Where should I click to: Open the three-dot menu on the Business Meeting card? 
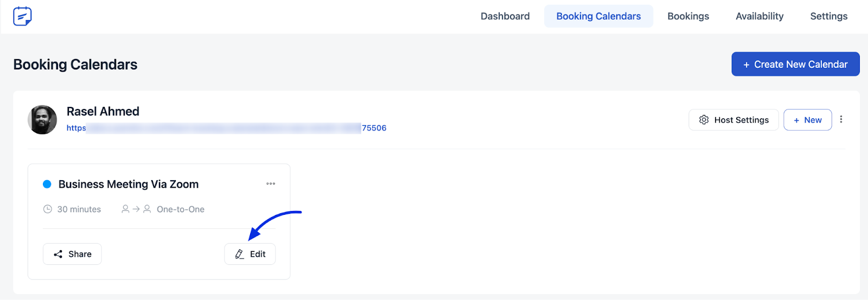click(271, 184)
